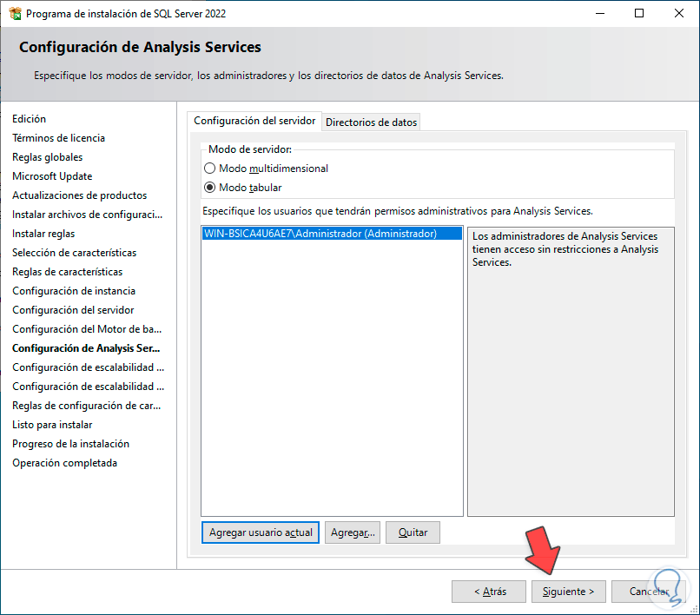Select WIN-BSICA4U6AE7\Administrador list entry

pyautogui.click(x=332, y=234)
